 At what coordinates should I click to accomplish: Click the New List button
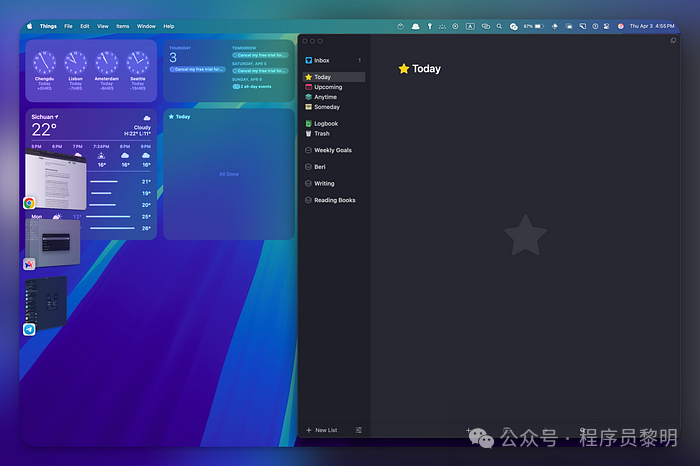click(x=321, y=430)
